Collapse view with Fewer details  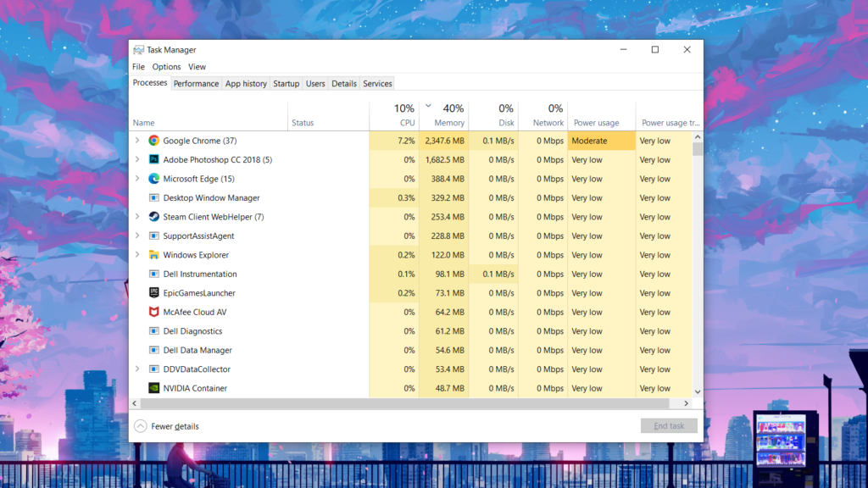(167, 426)
